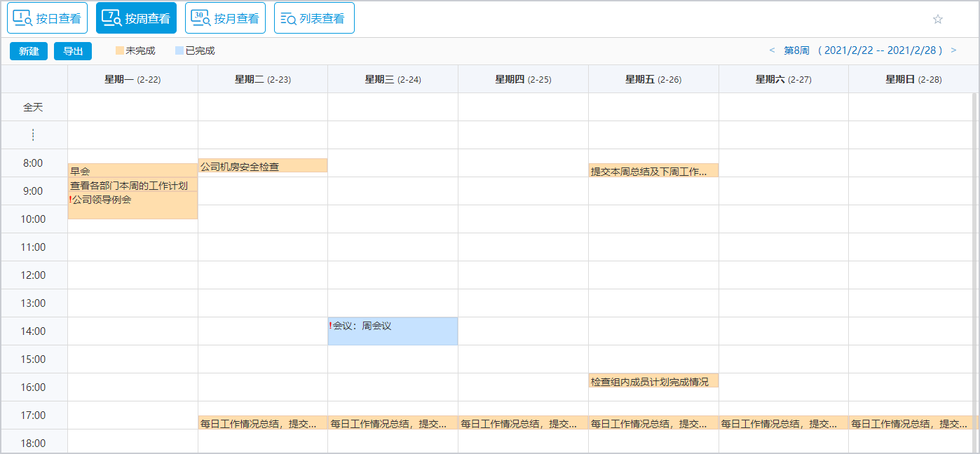
Task: Open the 会议：周会议 completed event
Action: click(393, 331)
